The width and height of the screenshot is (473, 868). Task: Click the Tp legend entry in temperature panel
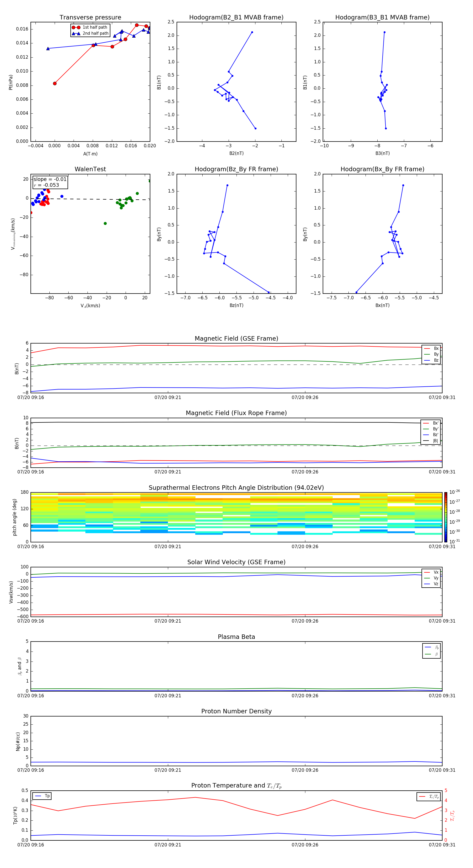[42, 796]
